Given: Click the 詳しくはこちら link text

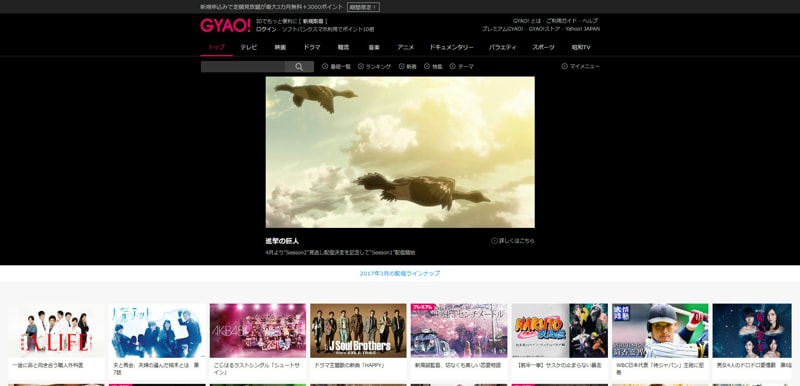Looking at the screenshot, I should tap(517, 241).
